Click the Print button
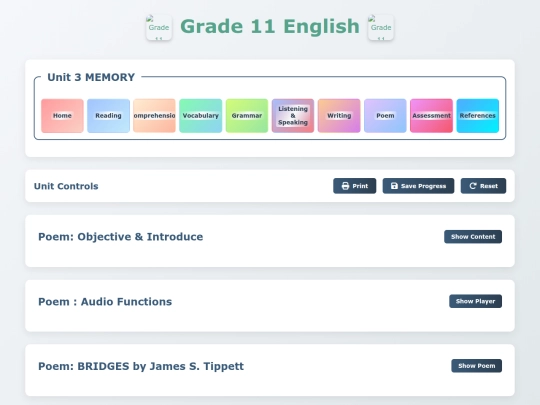The image size is (540, 405). 354,186
